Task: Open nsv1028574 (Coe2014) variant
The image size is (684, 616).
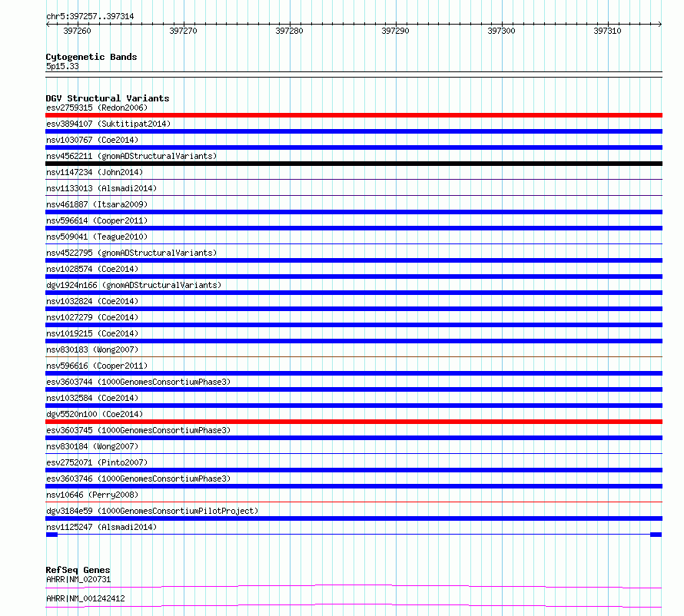Action: [92, 269]
